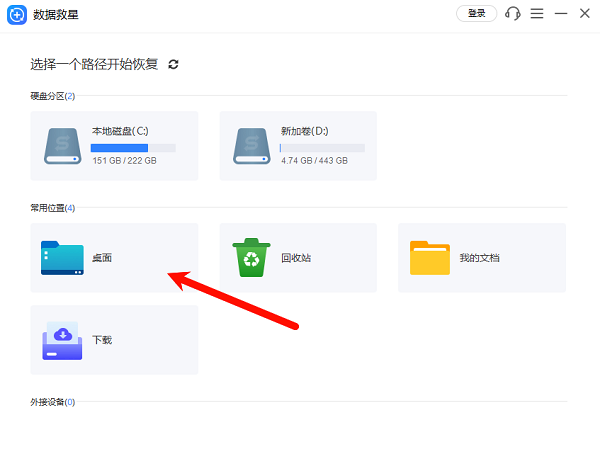
Task: Click the 151 GB / 222 GB text
Action: click(124, 161)
